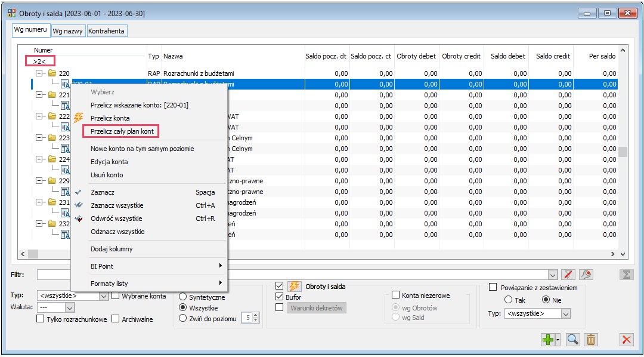Click the double checkmark icon beside Zaznacz wszystkie
The image size is (644, 357).
point(80,205)
